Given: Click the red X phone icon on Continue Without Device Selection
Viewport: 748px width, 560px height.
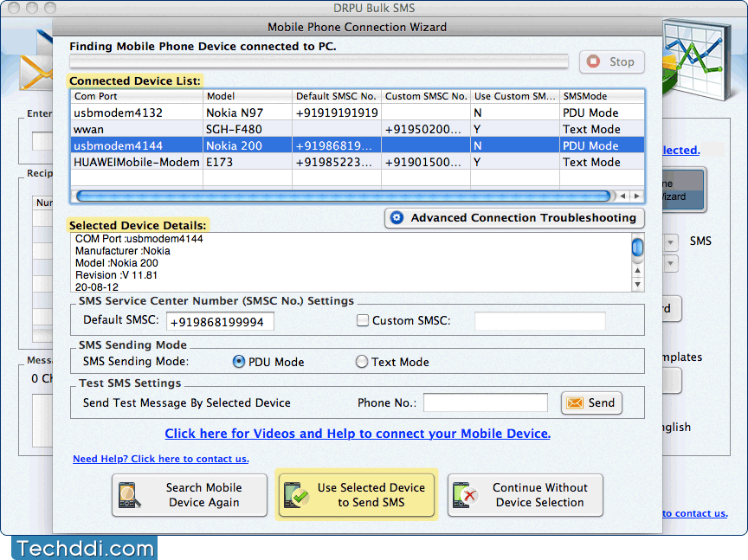Looking at the screenshot, I should (465, 495).
